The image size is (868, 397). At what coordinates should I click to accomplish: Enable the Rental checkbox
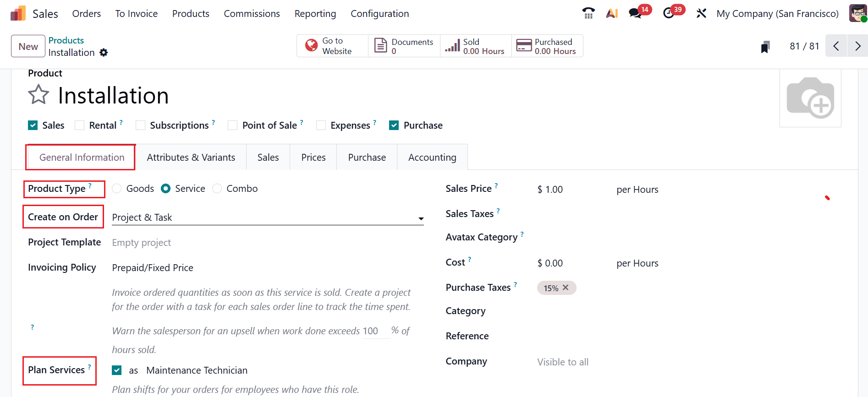[80, 125]
